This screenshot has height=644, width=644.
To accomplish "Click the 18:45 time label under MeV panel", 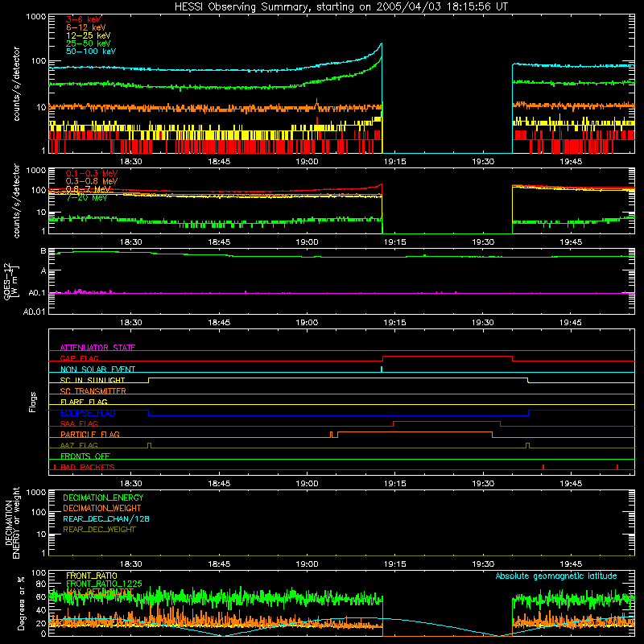I will click(x=219, y=242).
